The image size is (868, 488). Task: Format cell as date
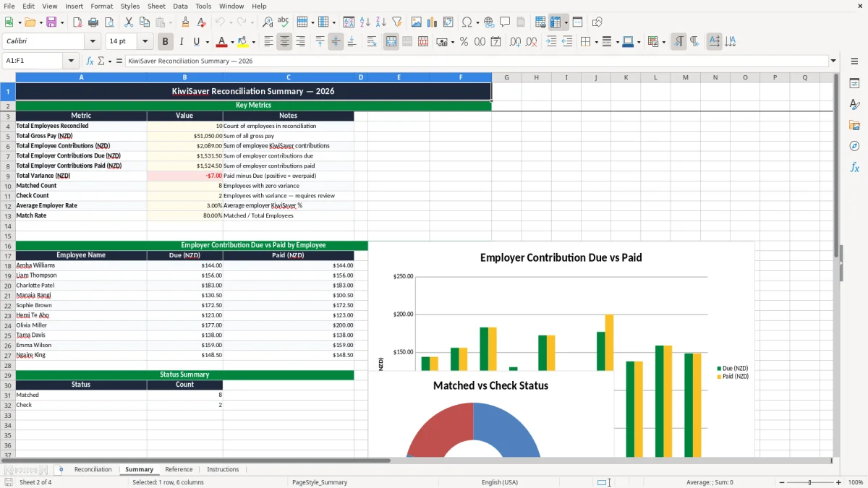pos(495,42)
